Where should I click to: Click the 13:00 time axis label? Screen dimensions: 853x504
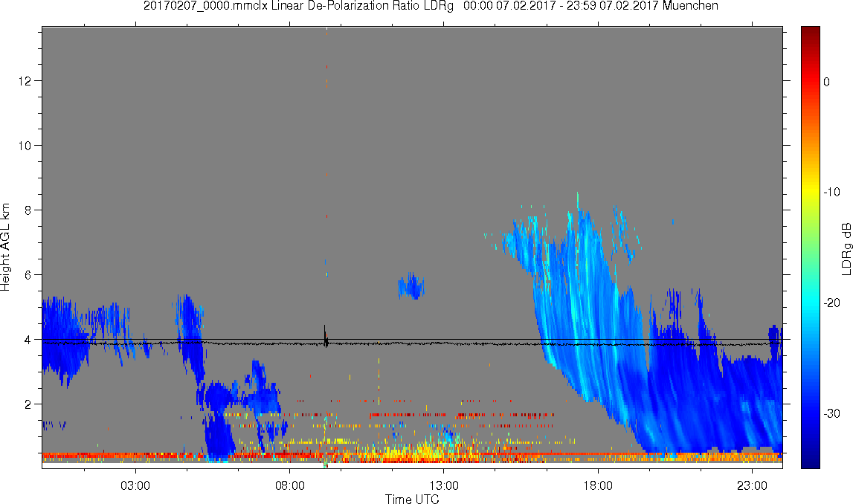tap(443, 485)
